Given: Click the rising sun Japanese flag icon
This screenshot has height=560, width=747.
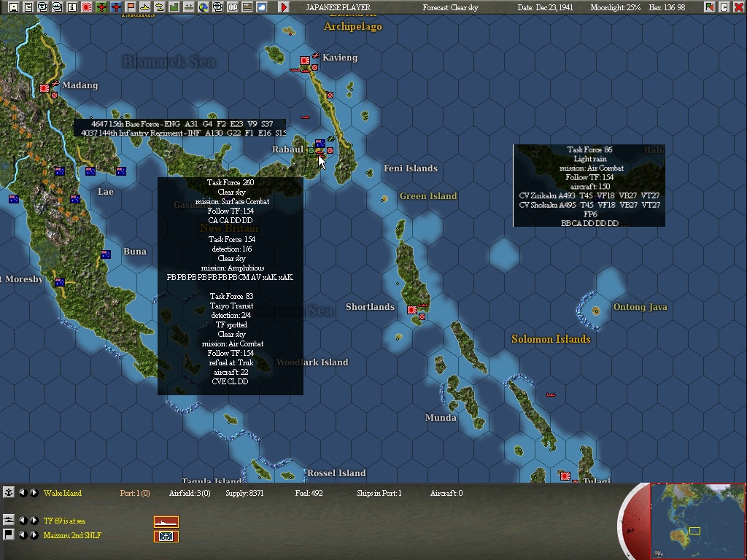Looking at the screenshot, I should click(x=87, y=7).
